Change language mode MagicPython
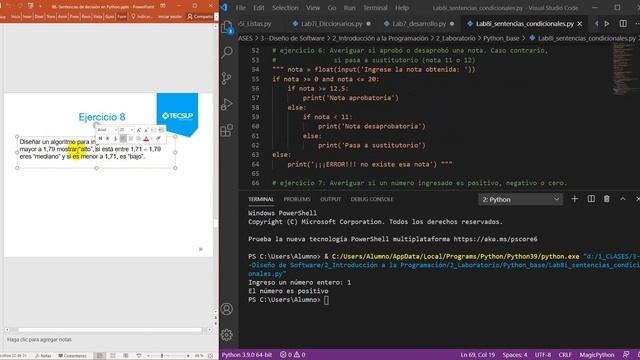This screenshot has width=640, height=360. coord(596,355)
